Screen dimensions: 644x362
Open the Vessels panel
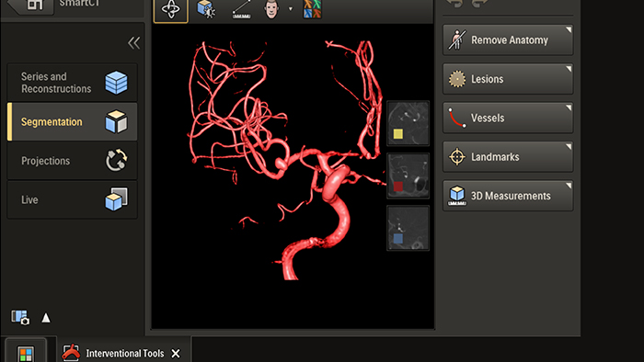pyautogui.click(x=508, y=118)
